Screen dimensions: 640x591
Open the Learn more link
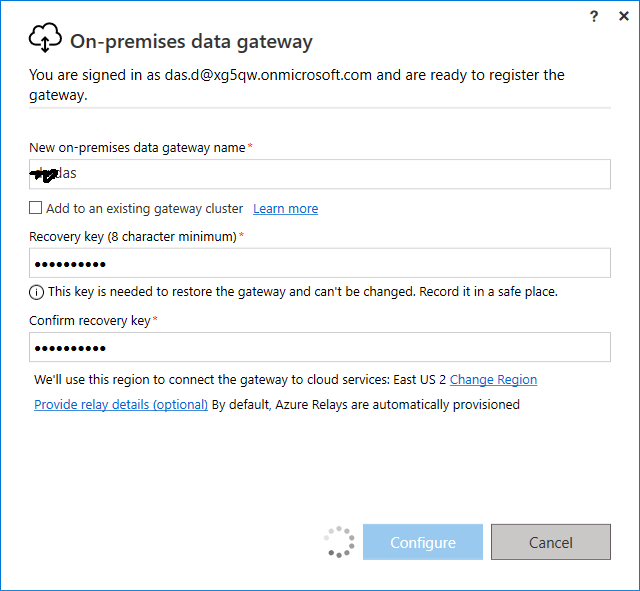[x=285, y=209]
